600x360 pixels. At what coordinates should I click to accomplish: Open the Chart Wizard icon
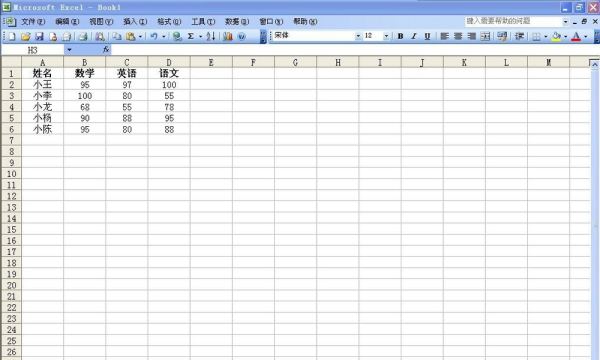228,36
